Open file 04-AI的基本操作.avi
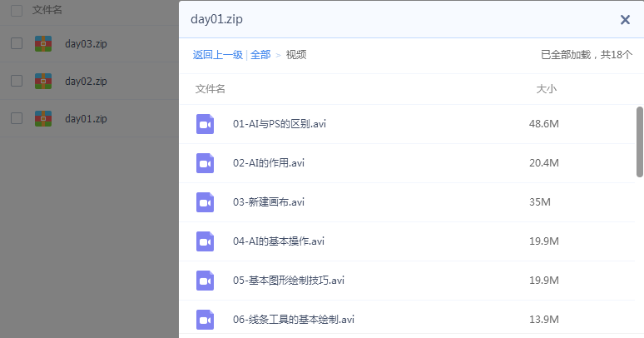Screen dimensions: 644x338 [x=279, y=241]
